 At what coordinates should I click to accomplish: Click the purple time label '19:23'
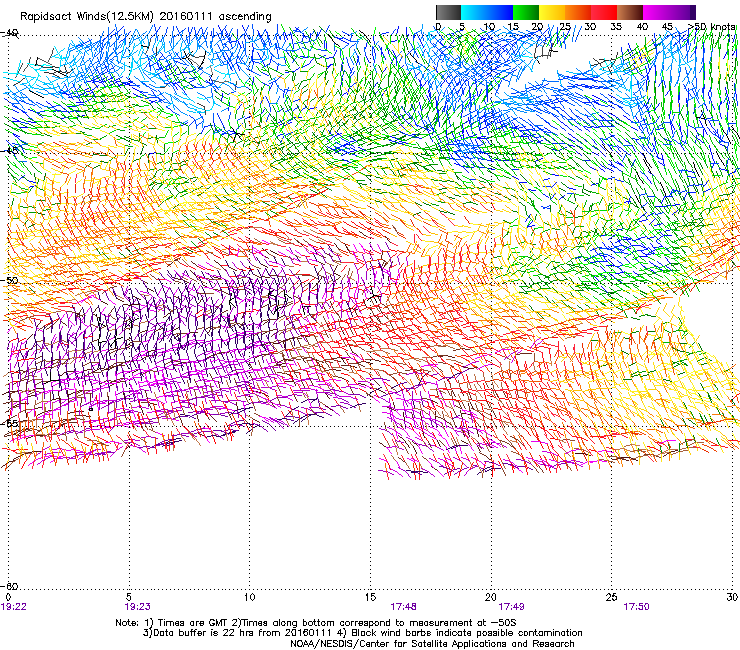point(137,607)
